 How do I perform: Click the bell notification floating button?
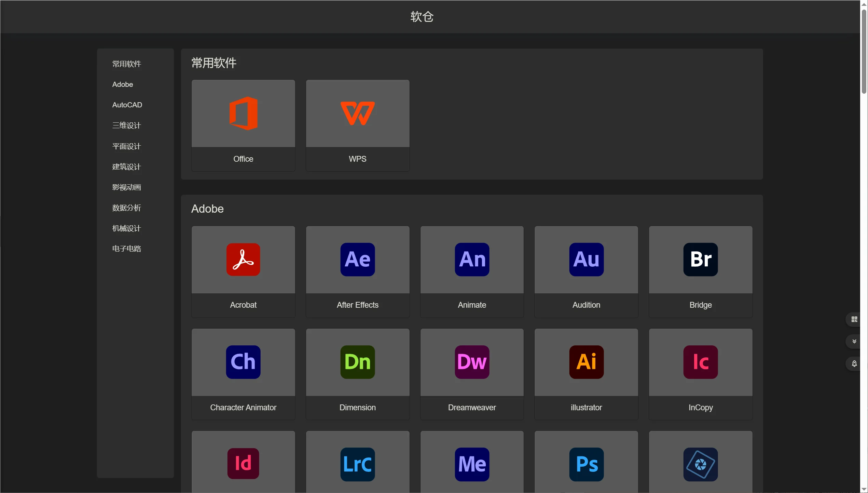click(854, 364)
